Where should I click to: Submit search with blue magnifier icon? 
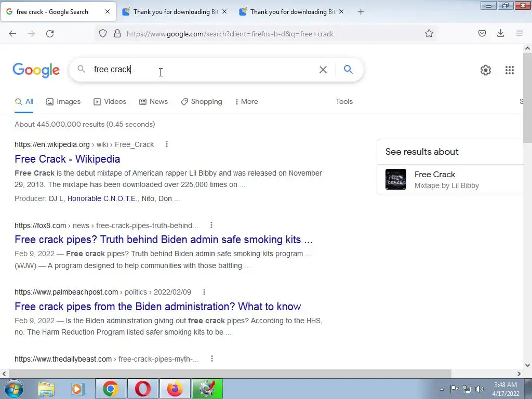[348, 70]
